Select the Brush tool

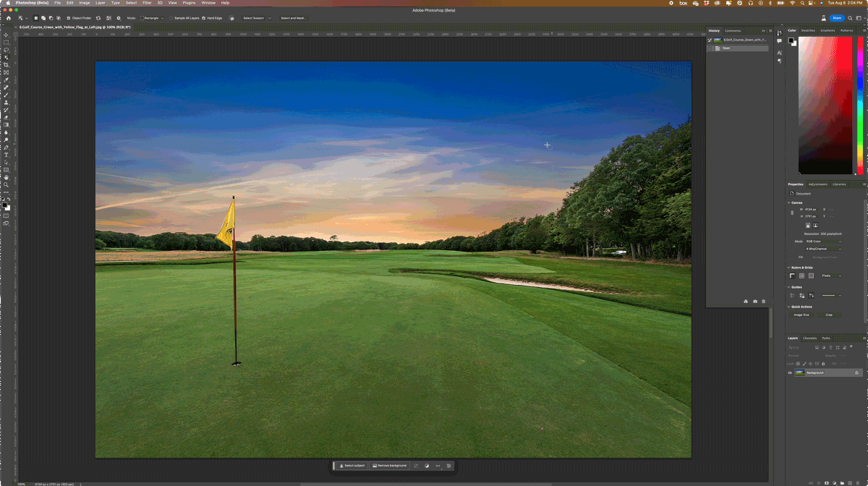pos(6,93)
